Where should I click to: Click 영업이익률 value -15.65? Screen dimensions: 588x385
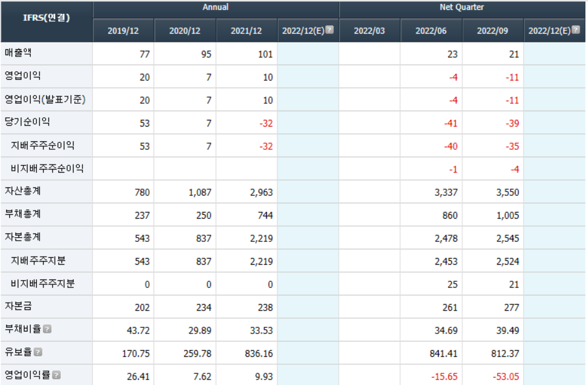tap(444, 376)
